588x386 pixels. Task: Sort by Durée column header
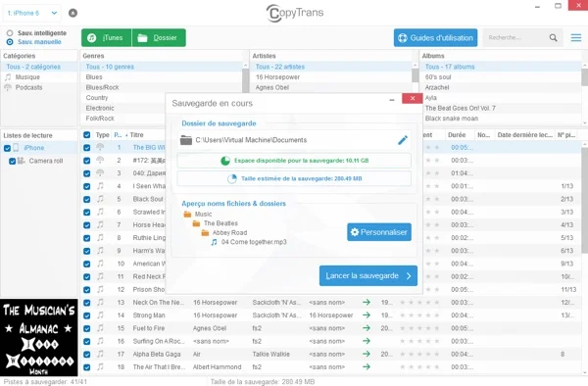tap(457, 135)
